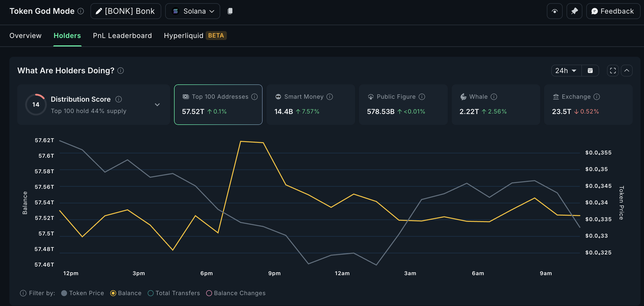Viewport: 644px width, 306px height.
Task: Select the Balance filter radio button
Action: (x=114, y=293)
